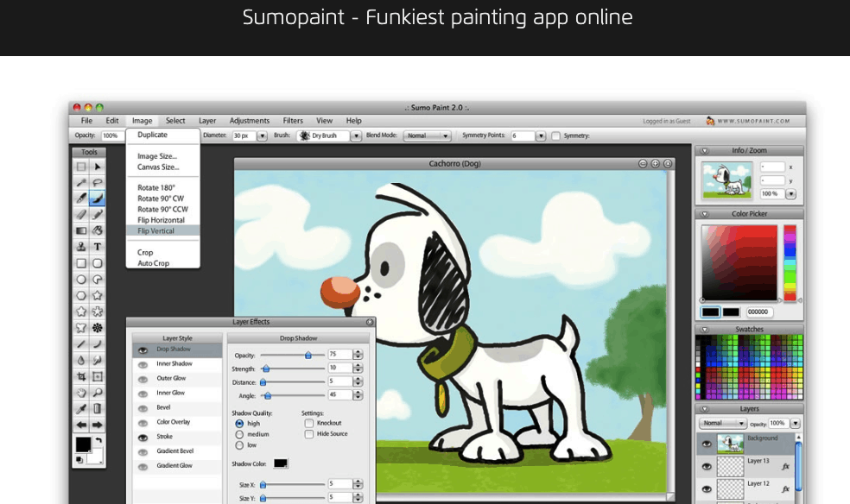The height and width of the screenshot is (504, 850).
Task: Select the Ellipse shape tool
Action: [x=81, y=280]
